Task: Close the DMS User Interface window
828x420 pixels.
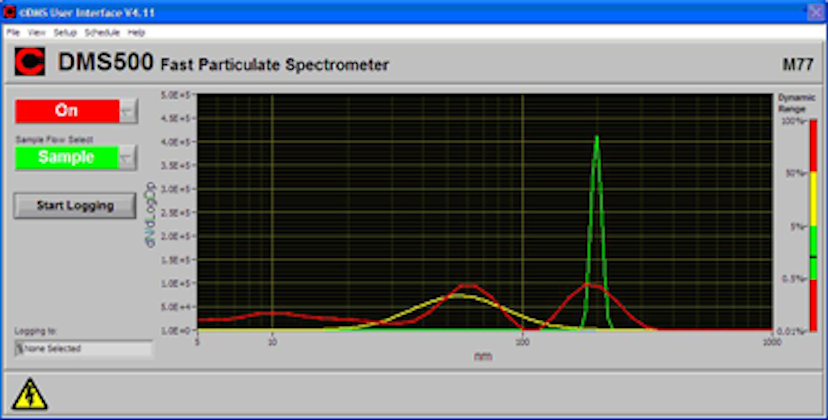Action: click(815, 12)
